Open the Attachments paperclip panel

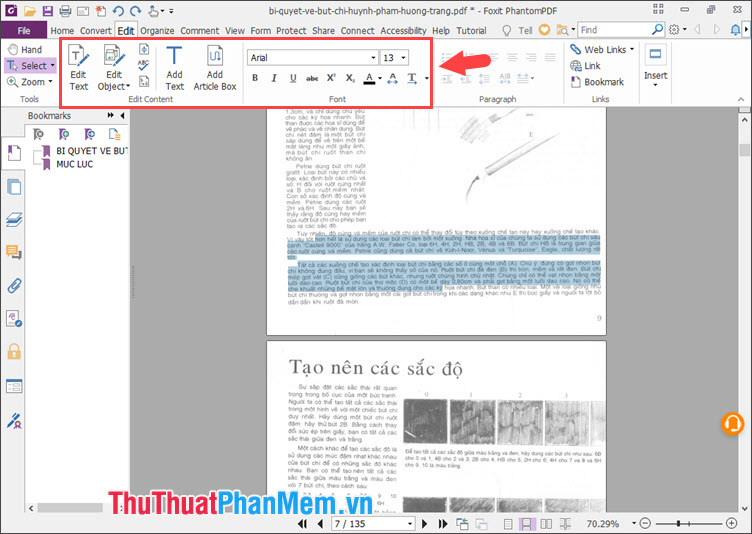coord(14,285)
